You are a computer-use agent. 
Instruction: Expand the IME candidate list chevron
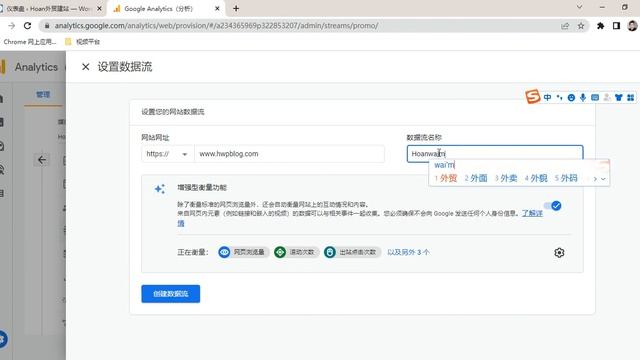coord(603,179)
